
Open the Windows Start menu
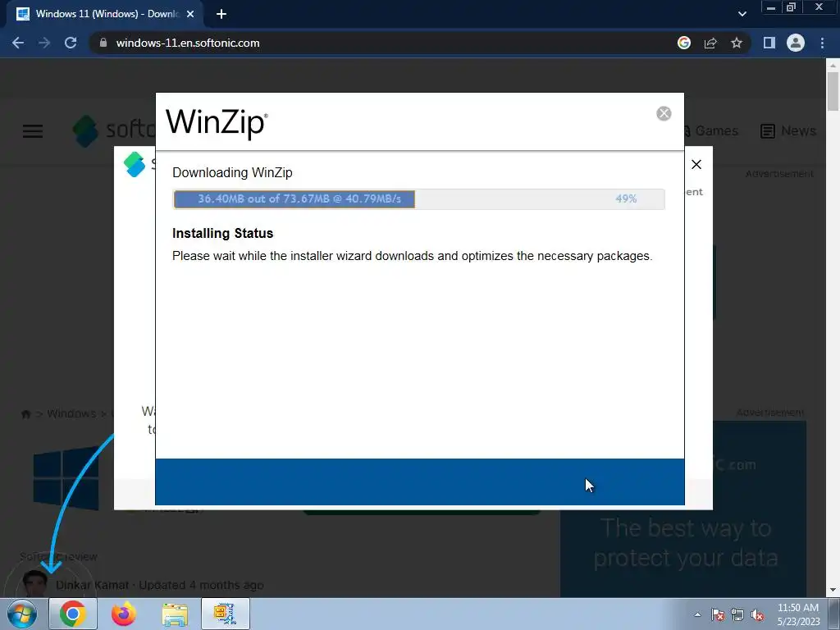(x=22, y=614)
